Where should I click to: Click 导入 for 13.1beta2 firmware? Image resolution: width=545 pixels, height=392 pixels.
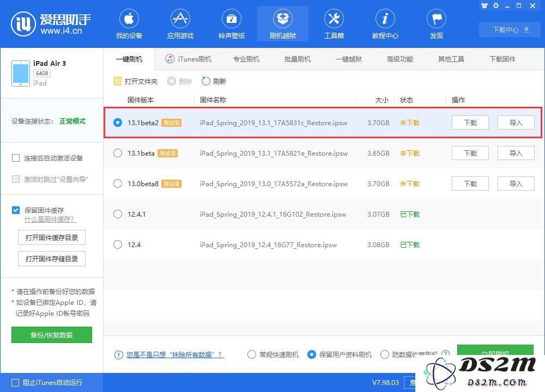[516, 122]
